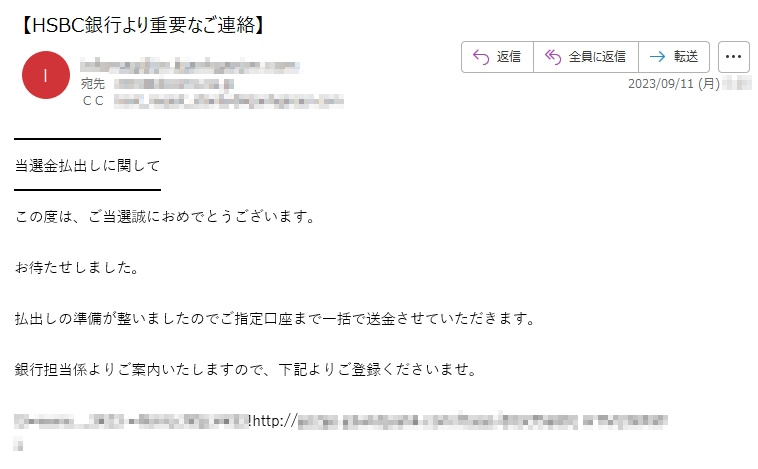The height and width of the screenshot is (469, 758).
Task: Select the 転送 button label
Action: (x=686, y=57)
